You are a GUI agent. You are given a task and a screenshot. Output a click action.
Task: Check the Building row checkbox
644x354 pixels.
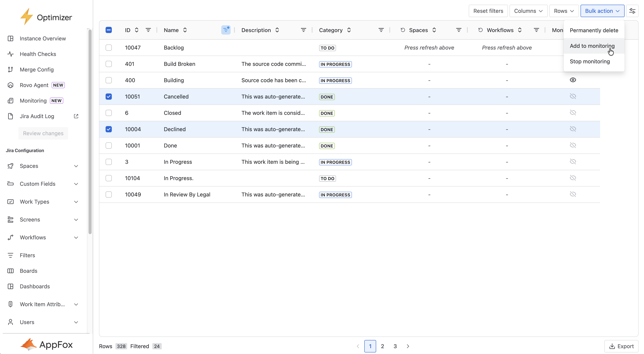108,80
